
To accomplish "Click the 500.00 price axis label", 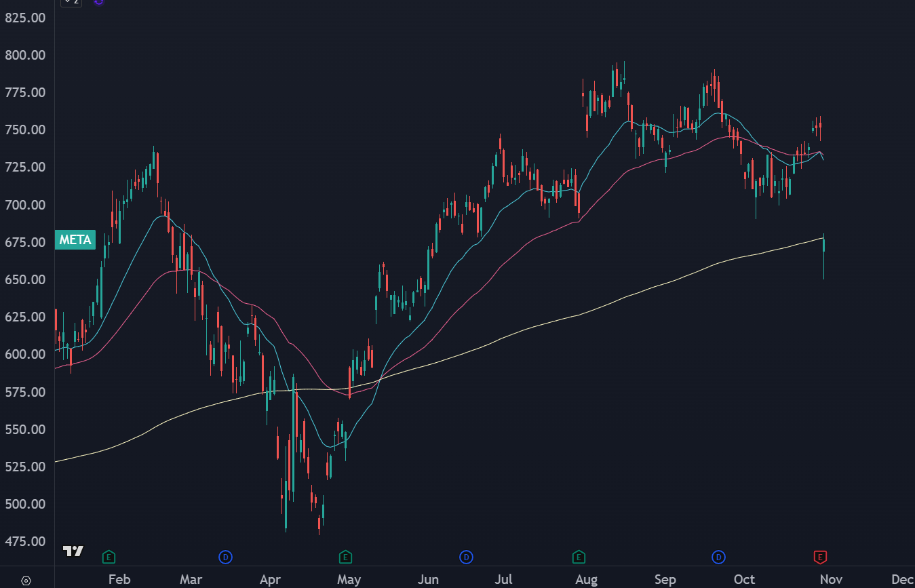I will click(25, 504).
